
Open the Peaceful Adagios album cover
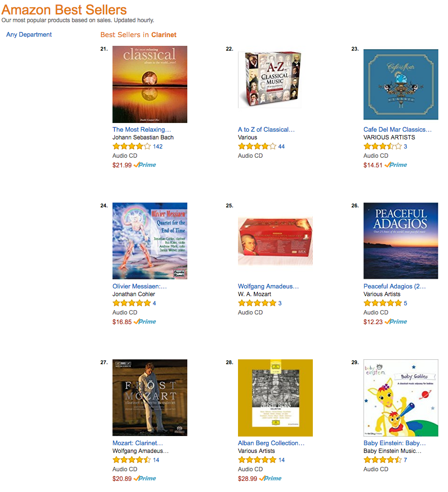pyautogui.click(x=401, y=241)
